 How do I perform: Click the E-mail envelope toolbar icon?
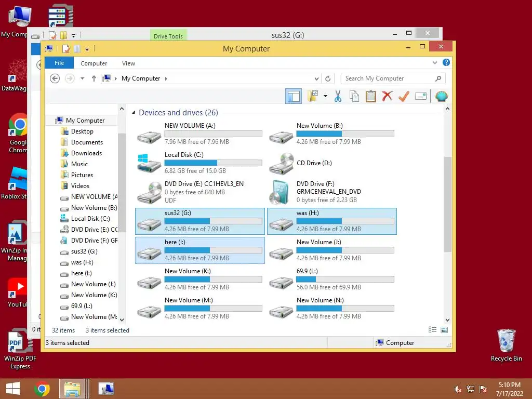[x=421, y=96]
